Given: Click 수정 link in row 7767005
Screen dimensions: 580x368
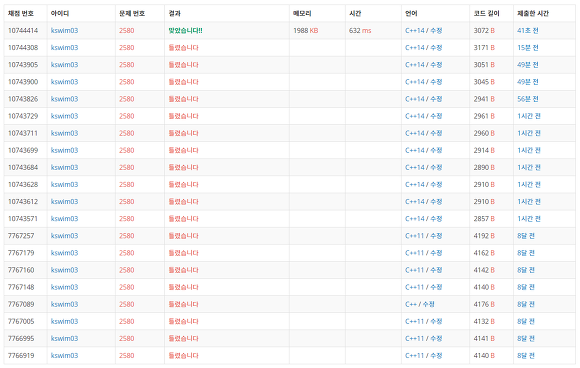Looking at the screenshot, I should (x=436, y=321).
